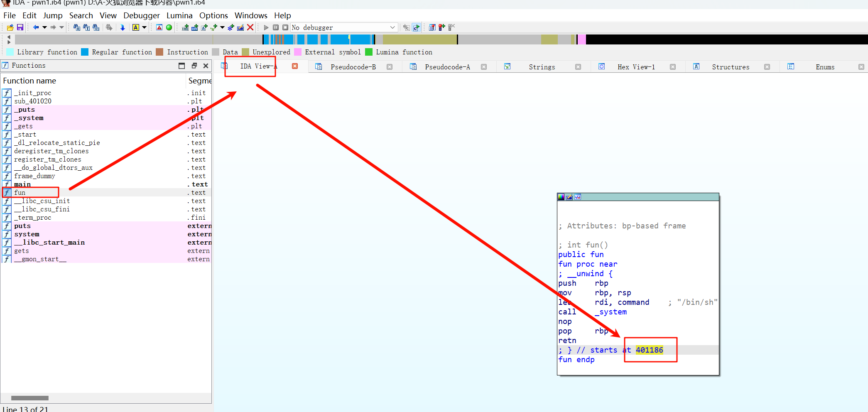Screen dimensions: 868x412
Task: Maximize the Functions panel
Action: pos(181,66)
